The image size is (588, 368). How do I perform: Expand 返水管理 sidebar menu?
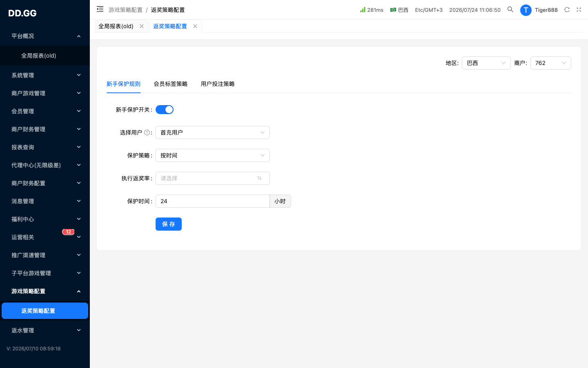pos(45,330)
